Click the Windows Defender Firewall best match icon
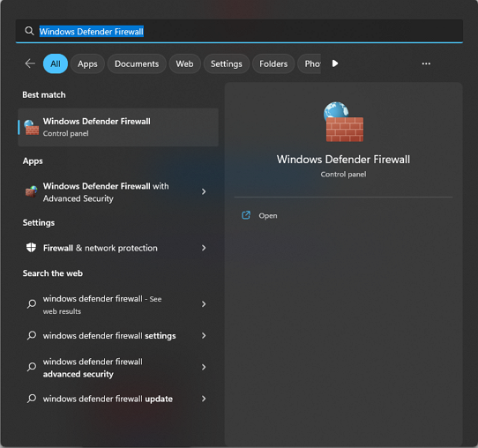The width and height of the screenshot is (478, 448). [32, 127]
